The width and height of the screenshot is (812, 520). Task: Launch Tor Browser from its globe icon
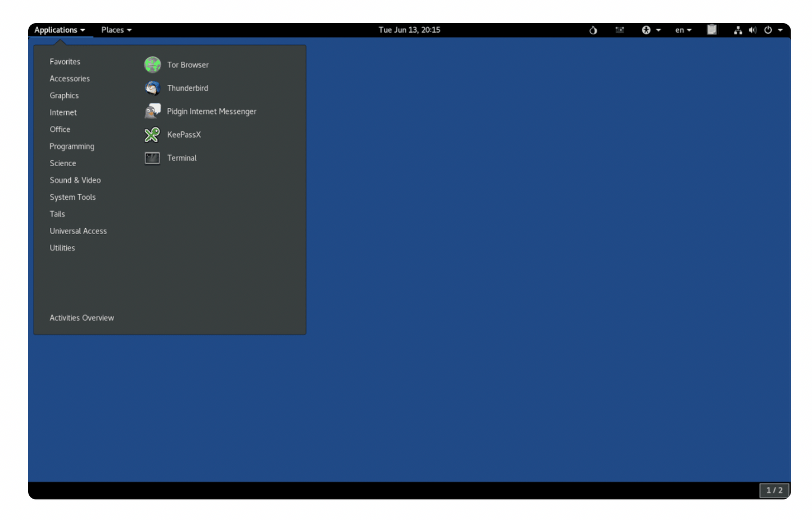152,65
